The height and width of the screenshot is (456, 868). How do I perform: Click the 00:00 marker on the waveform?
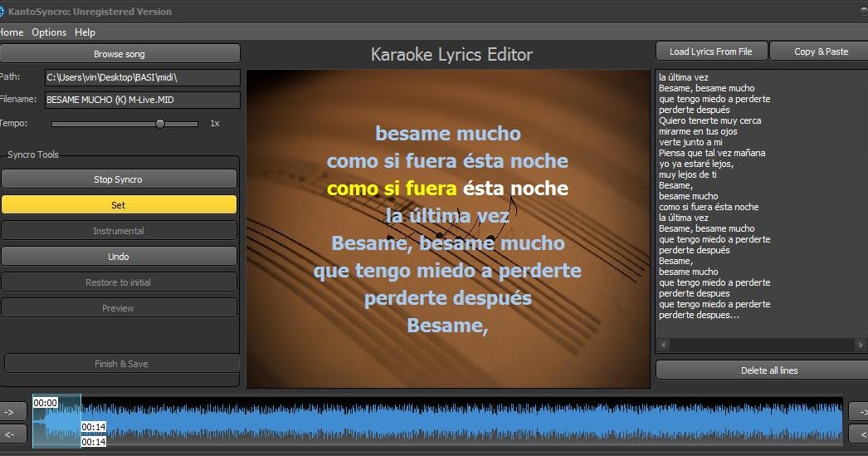(x=45, y=403)
